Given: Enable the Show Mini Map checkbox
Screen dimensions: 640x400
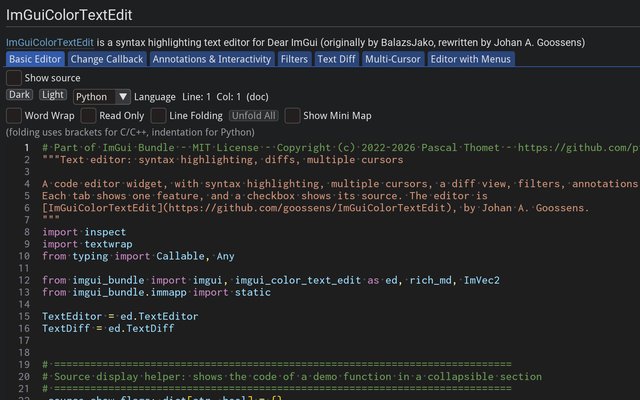Looking at the screenshot, I should pos(292,116).
